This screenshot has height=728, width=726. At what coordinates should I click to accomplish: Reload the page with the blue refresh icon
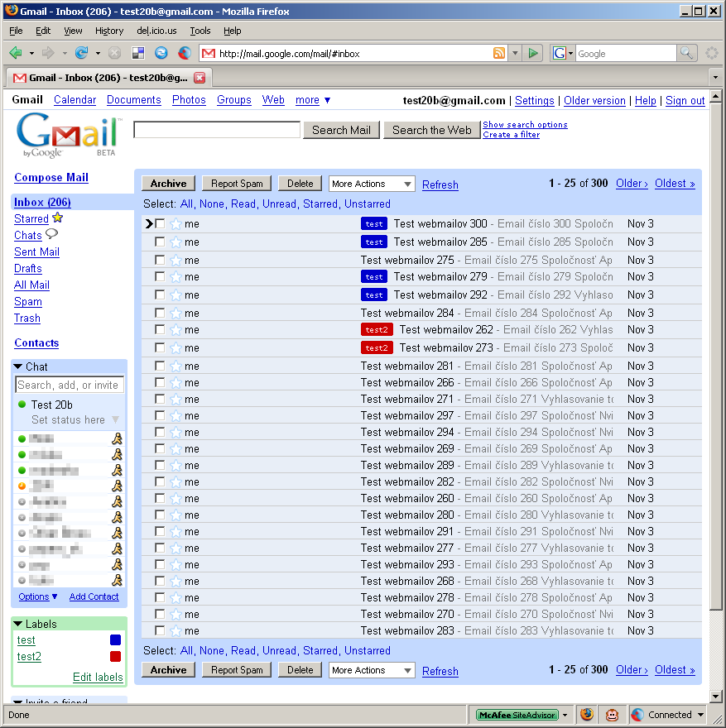coord(82,54)
